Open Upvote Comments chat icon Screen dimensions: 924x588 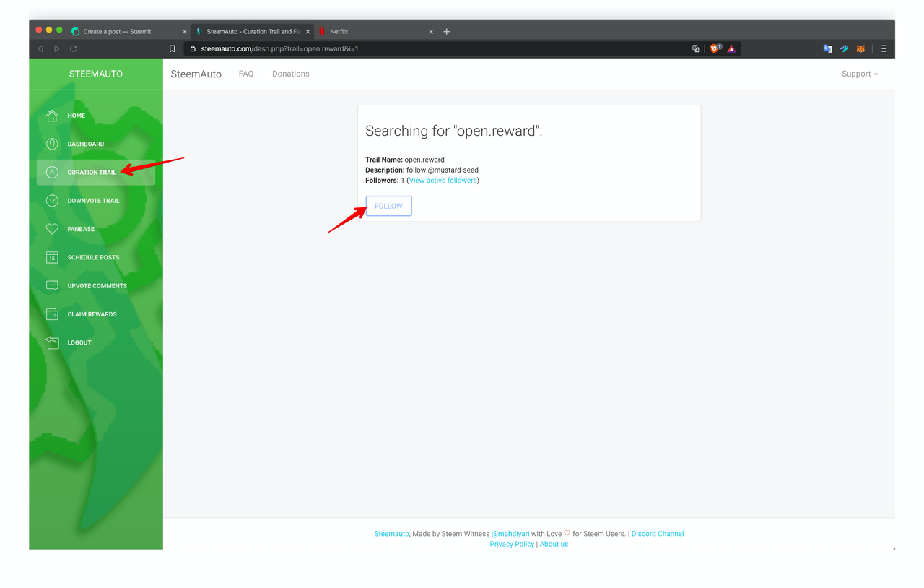52,286
